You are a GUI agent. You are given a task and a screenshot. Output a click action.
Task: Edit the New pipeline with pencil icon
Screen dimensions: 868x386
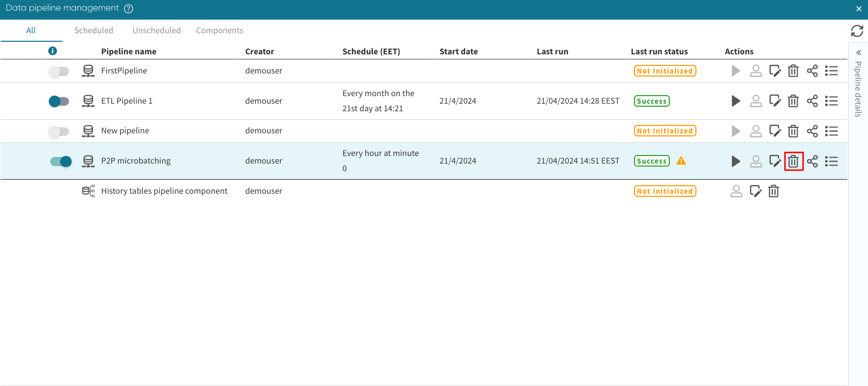[775, 131]
